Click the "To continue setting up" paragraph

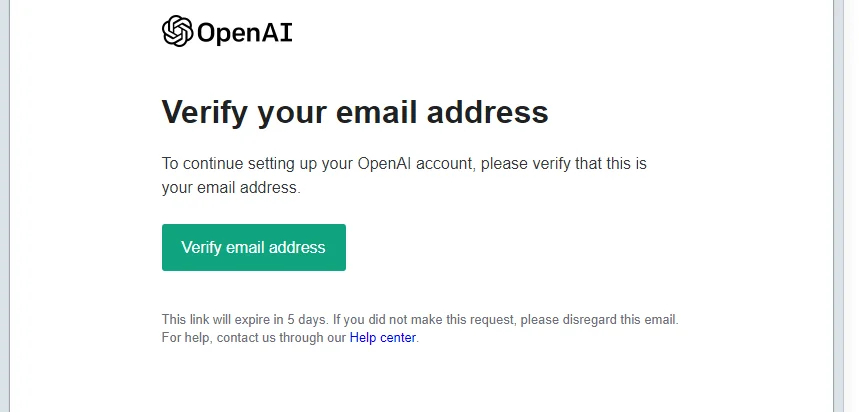click(x=250, y=163)
